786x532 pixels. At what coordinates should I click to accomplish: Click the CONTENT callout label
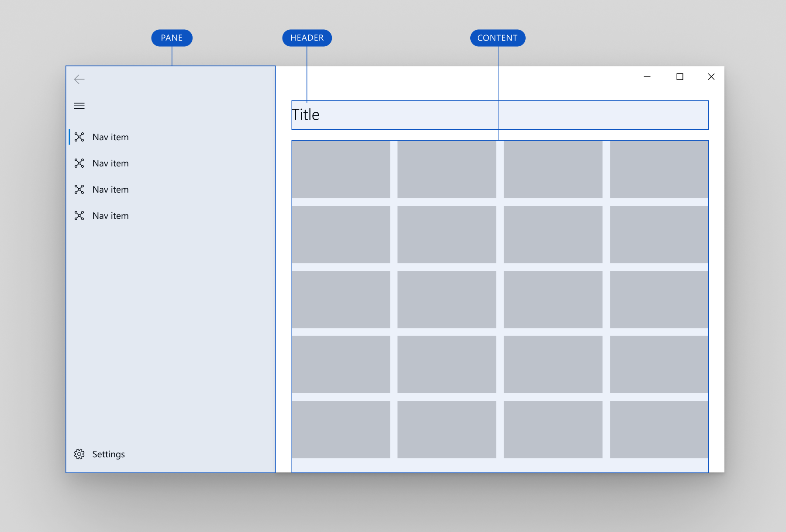[497, 38]
